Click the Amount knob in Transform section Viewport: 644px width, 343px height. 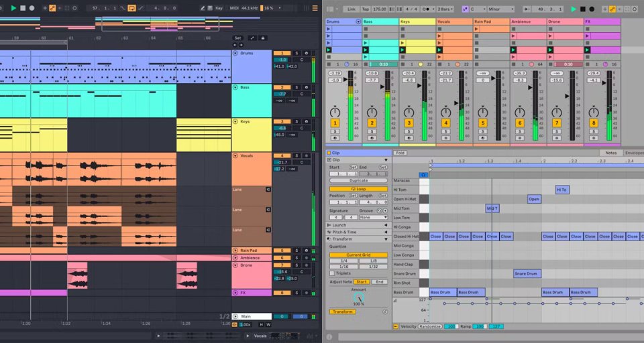click(358, 298)
